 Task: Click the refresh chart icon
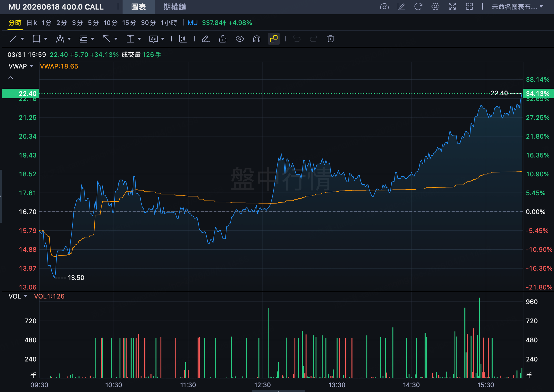pyautogui.click(x=418, y=7)
